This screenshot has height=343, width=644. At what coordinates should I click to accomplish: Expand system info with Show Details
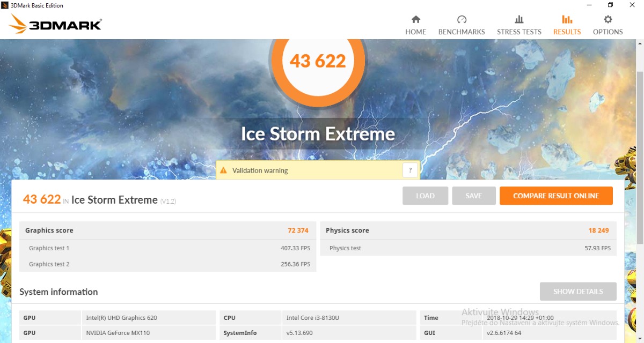(x=578, y=292)
